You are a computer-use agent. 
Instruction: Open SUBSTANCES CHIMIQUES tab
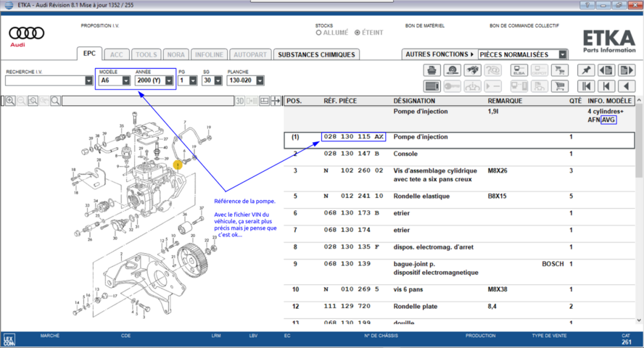pos(316,54)
